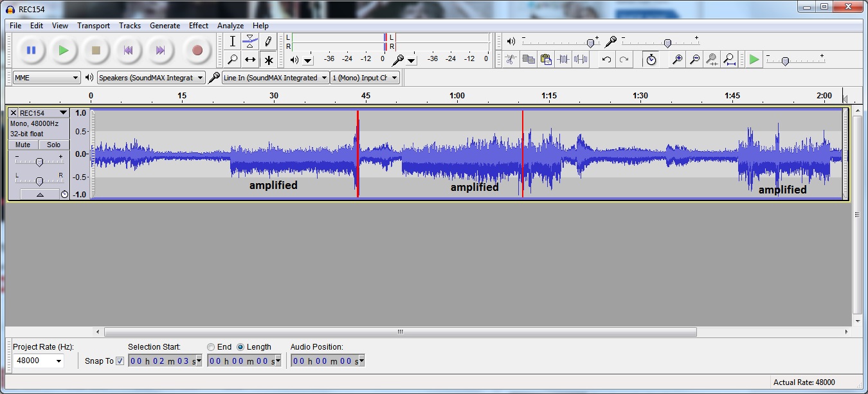Select the Time Shift tool
The height and width of the screenshot is (394, 868).
click(x=250, y=60)
